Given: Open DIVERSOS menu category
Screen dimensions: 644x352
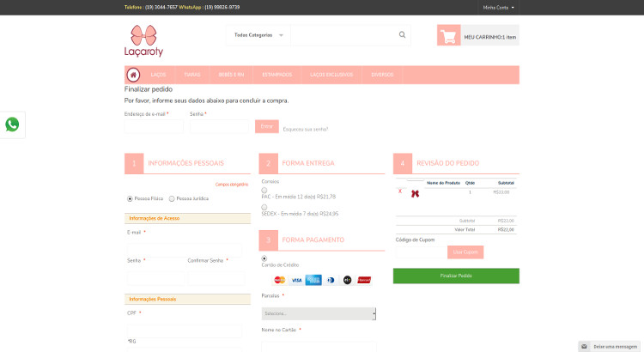Looking at the screenshot, I should [x=382, y=75].
